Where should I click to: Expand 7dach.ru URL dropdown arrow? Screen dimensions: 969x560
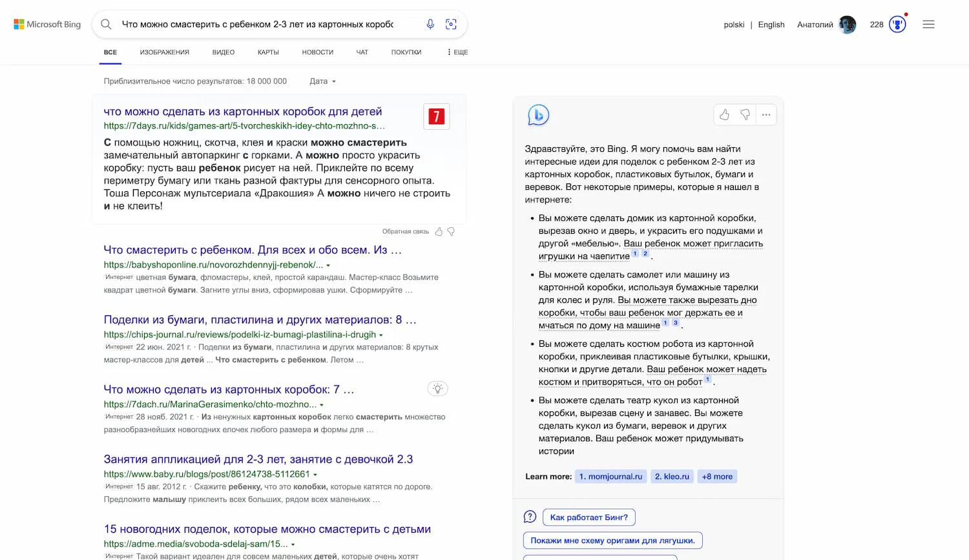point(322,405)
